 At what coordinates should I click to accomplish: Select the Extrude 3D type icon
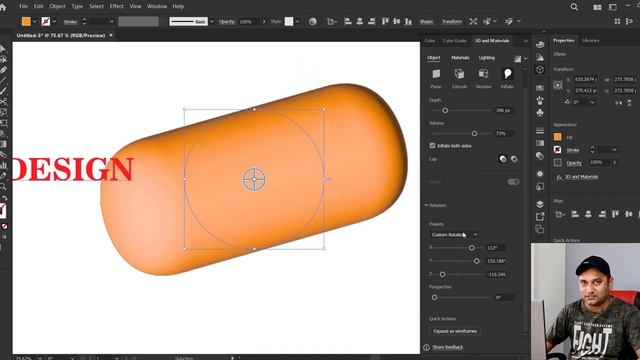459,74
